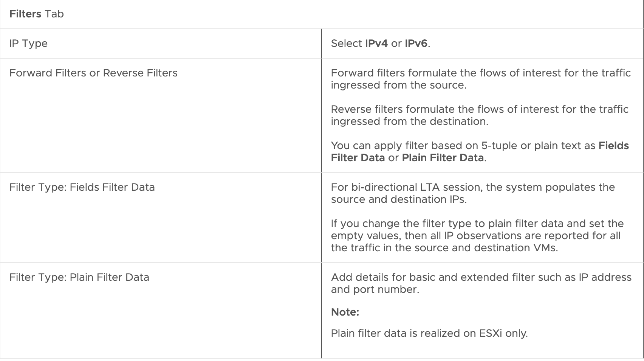
Task: Click the 'Add details for basic' paragraph
Action: click(x=481, y=283)
